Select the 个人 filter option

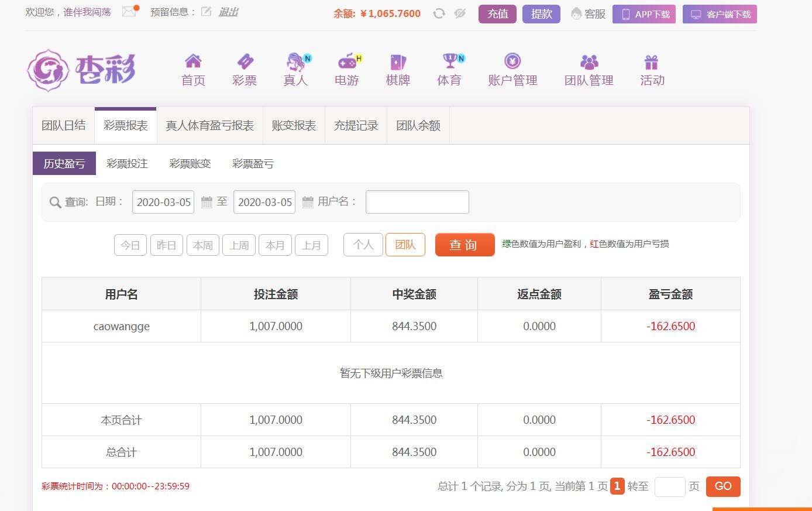pyautogui.click(x=363, y=245)
